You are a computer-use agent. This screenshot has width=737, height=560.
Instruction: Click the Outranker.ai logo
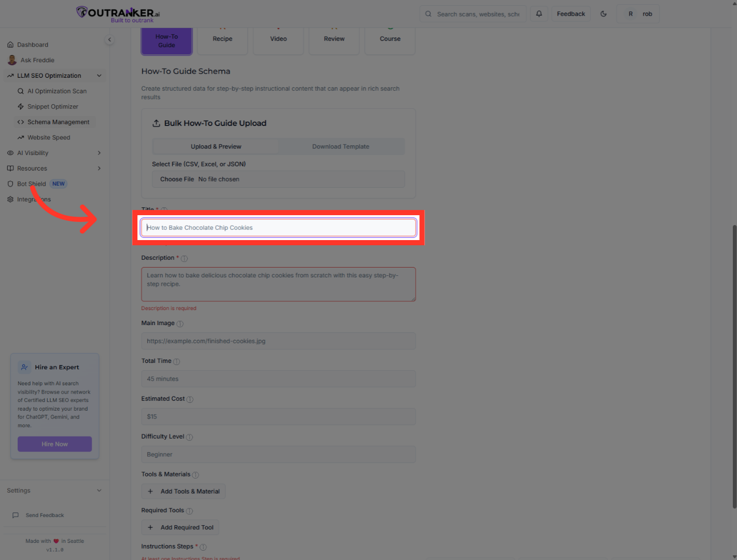118,14
